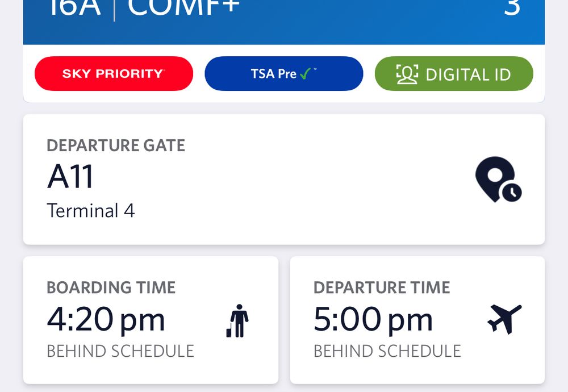Open the BOARDING TIME heading

click(111, 287)
